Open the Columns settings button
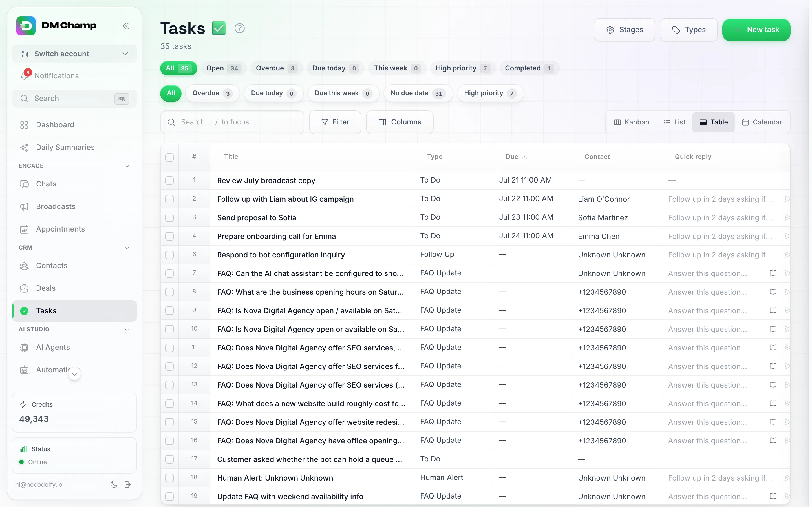 click(400, 122)
